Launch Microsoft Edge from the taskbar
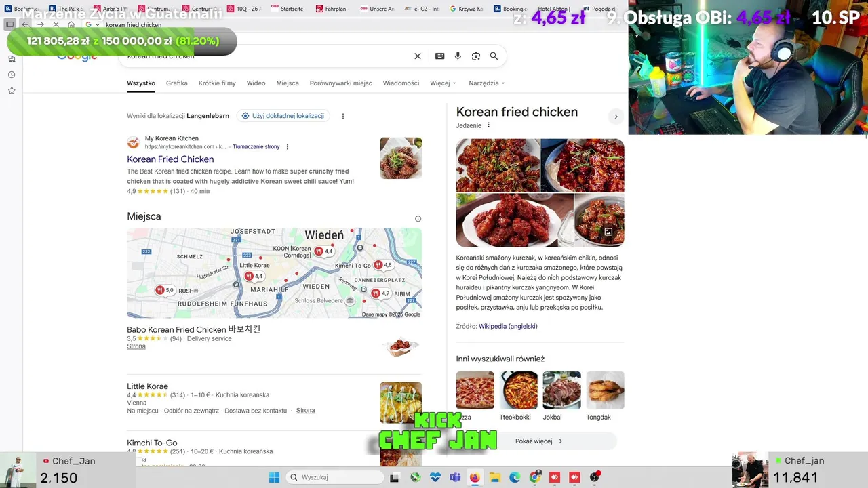 [x=515, y=477]
